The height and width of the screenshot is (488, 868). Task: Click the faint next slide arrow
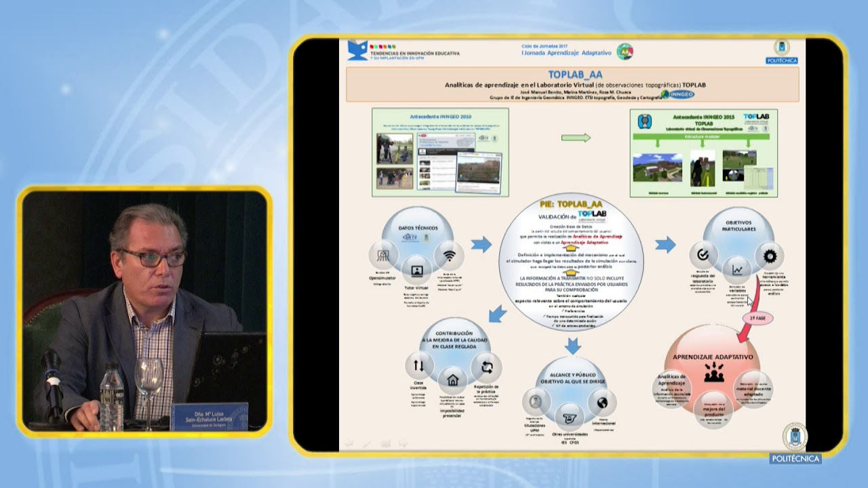[402, 443]
